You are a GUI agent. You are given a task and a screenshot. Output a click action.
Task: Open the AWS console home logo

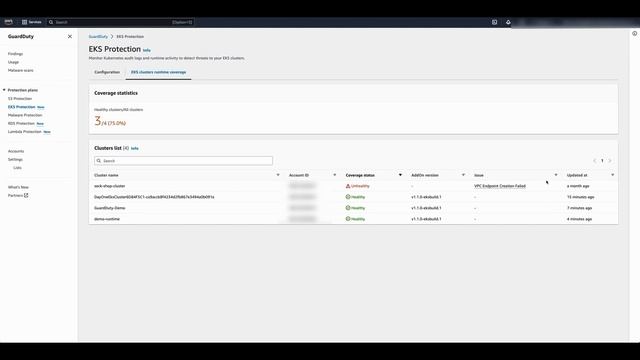click(x=9, y=22)
